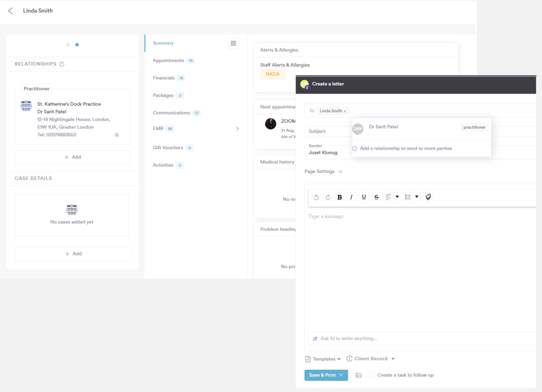Go back using the arrow beside Linda Smith
Viewport: 542px width, 392px height.
tap(11, 11)
